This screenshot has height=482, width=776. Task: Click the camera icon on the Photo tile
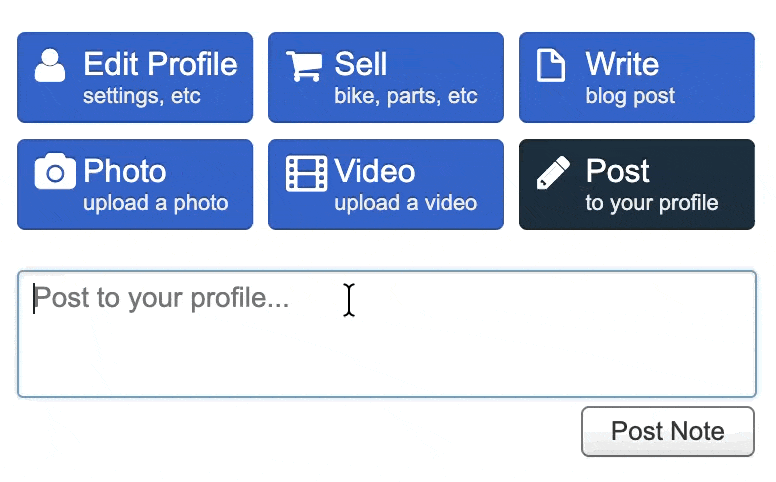click(x=55, y=172)
